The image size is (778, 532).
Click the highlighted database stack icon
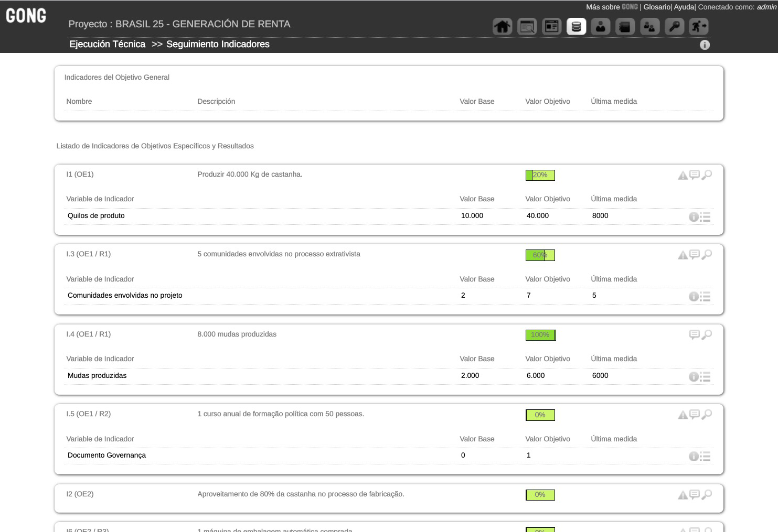click(x=576, y=26)
